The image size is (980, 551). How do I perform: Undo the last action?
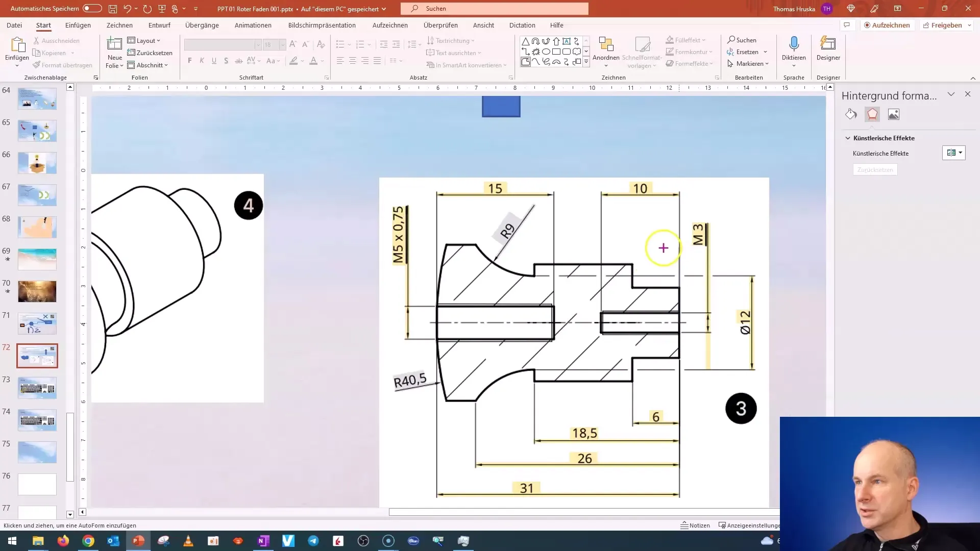pos(127,9)
